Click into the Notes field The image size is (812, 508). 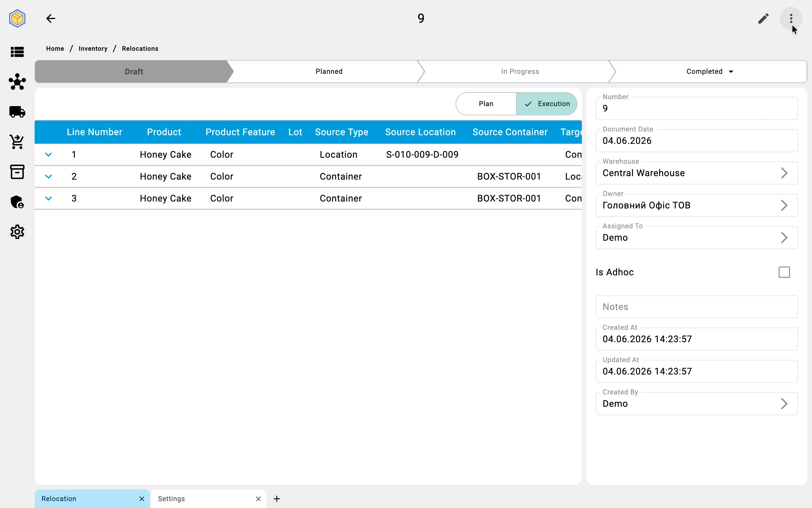click(696, 307)
